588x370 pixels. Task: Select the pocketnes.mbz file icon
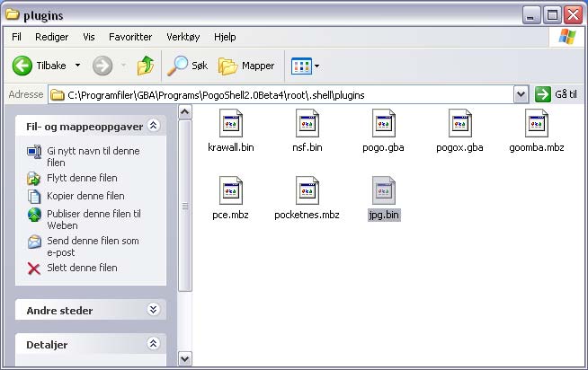[x=307, y=190]
